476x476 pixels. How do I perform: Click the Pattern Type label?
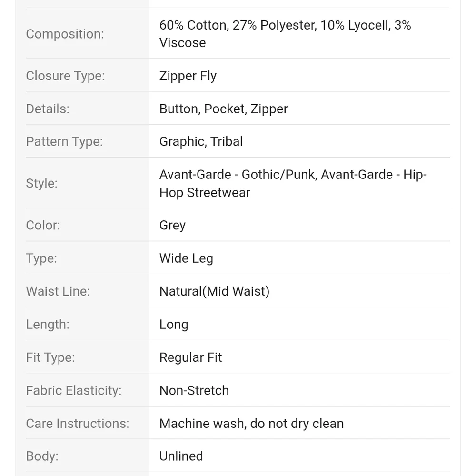pyautogui.click(x=64, y=141)
